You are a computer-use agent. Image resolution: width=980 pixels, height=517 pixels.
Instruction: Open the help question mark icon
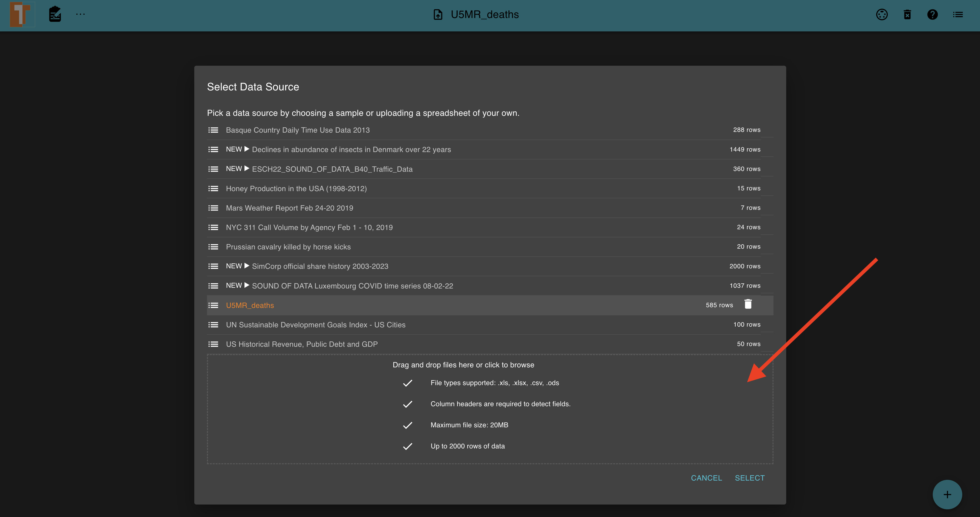(x=933, y=14)
